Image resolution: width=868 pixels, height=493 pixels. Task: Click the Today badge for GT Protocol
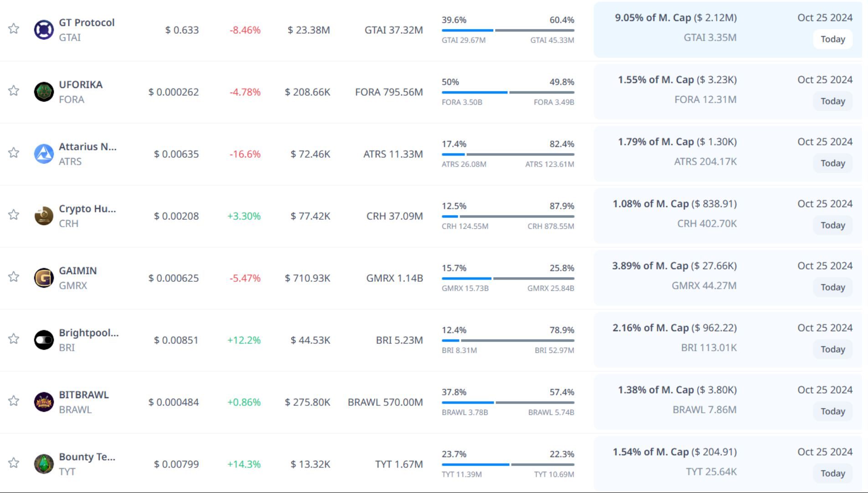(832, 39)
